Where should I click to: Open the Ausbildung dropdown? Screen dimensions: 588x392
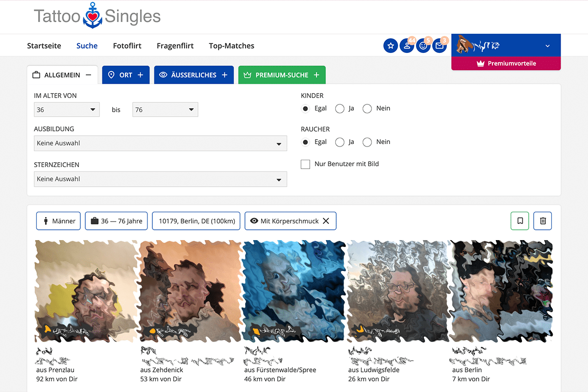click(160, 144)
